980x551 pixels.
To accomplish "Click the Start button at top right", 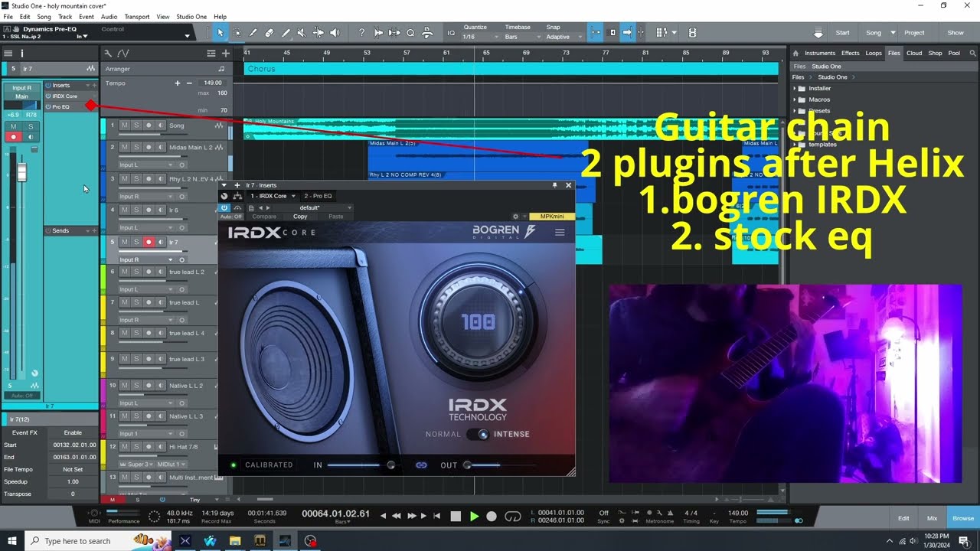I will tap(842, 33).
